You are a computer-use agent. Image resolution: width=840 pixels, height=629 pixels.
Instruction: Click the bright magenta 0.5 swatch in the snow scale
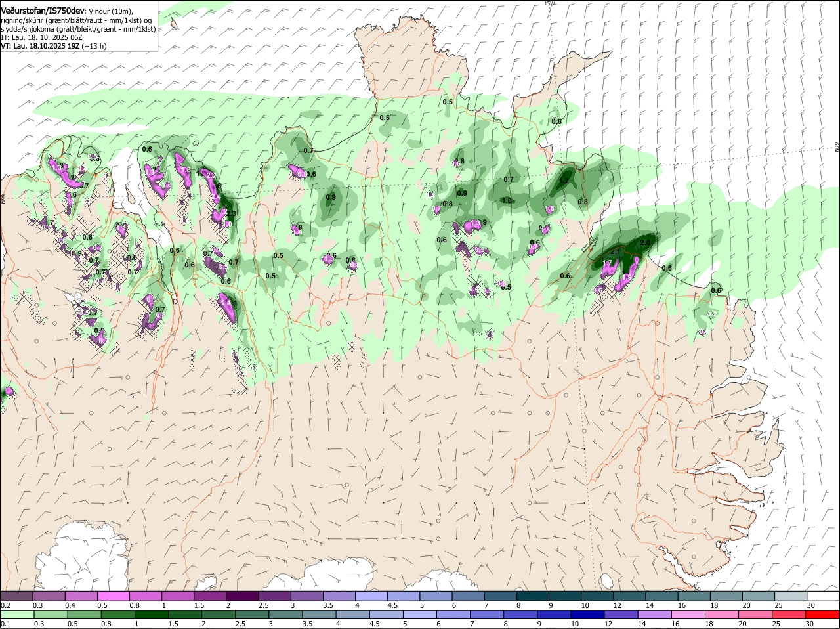pyautogui.click(x=114, y=596)
